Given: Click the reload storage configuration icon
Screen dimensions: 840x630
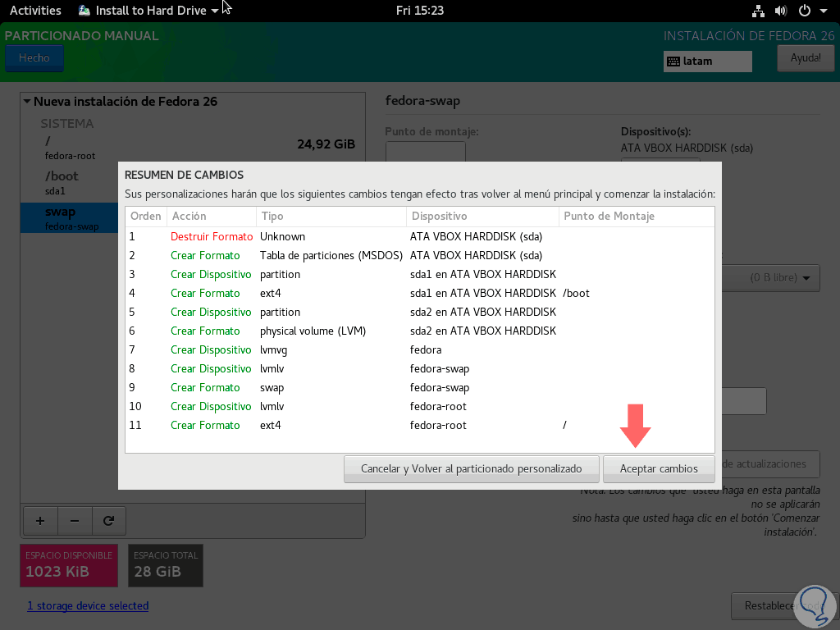Looking at the screenshot, I should (x=109, y=521).
